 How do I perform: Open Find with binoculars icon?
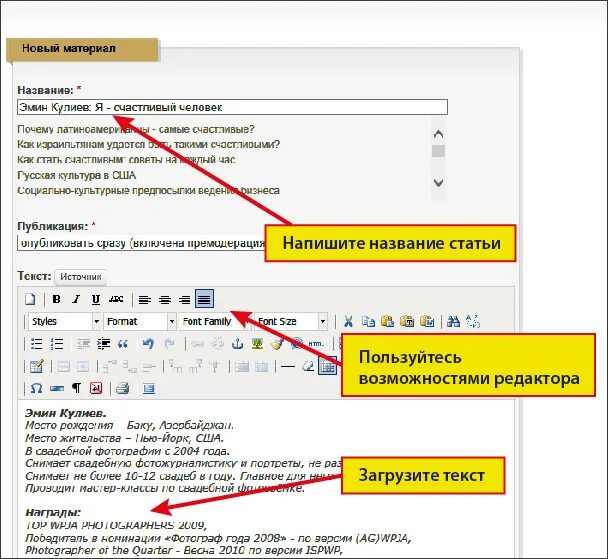point(453,321)
